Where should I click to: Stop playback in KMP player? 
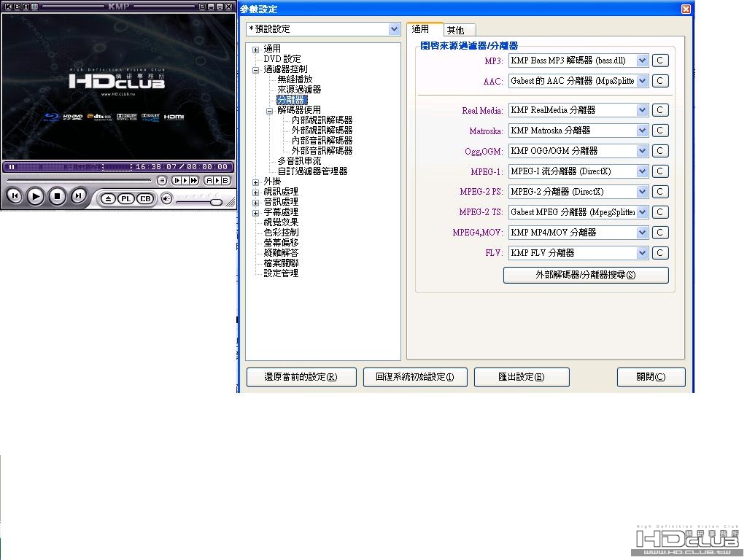click(x=57, y=196)
